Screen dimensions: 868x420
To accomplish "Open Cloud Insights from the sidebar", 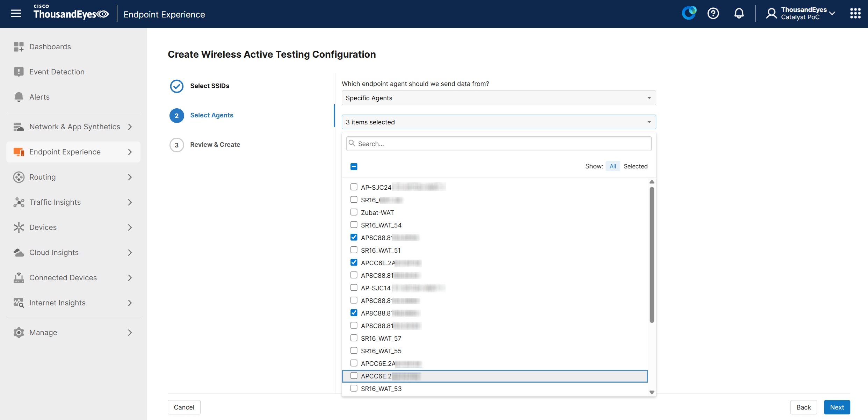I will 53,252.
